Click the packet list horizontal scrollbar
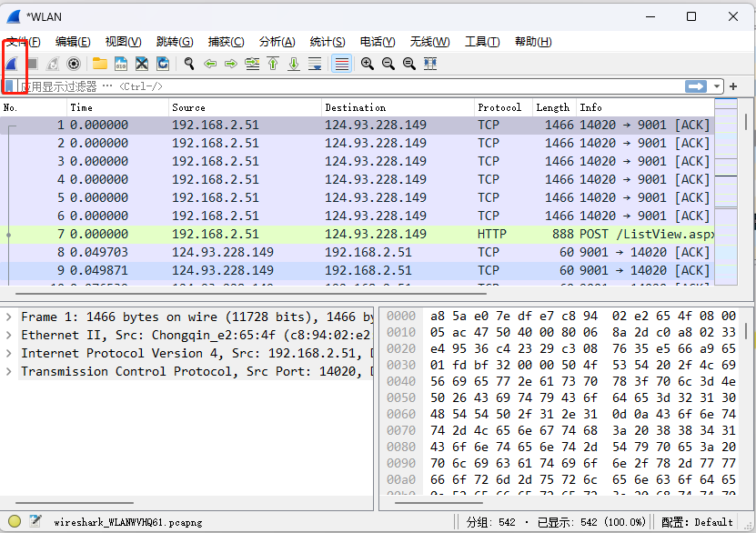Viewport: 756px width, 533px height. [x=251, y=293]
